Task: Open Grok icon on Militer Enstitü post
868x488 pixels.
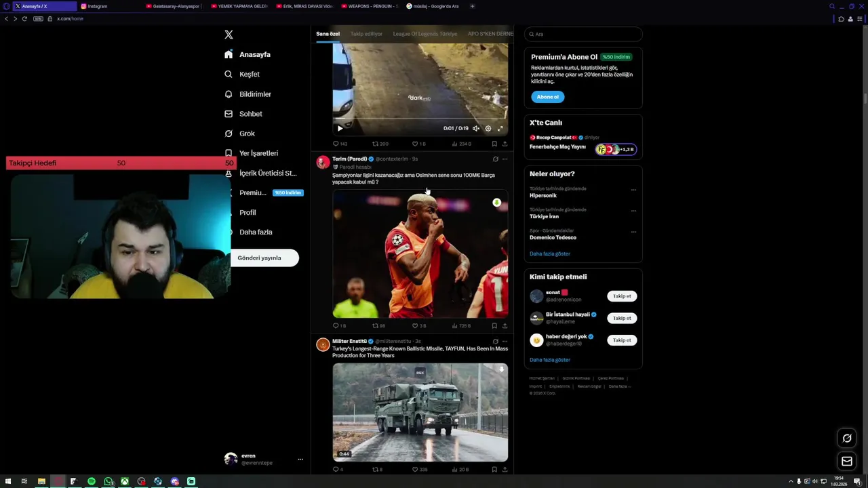Action: pos(495,342)
